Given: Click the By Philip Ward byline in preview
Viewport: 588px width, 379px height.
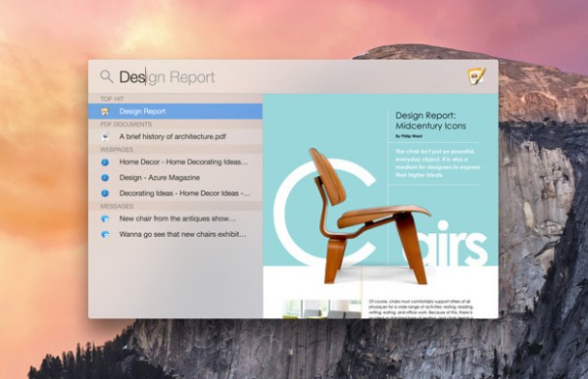Looking at the screenshot, I should (409, 136).
